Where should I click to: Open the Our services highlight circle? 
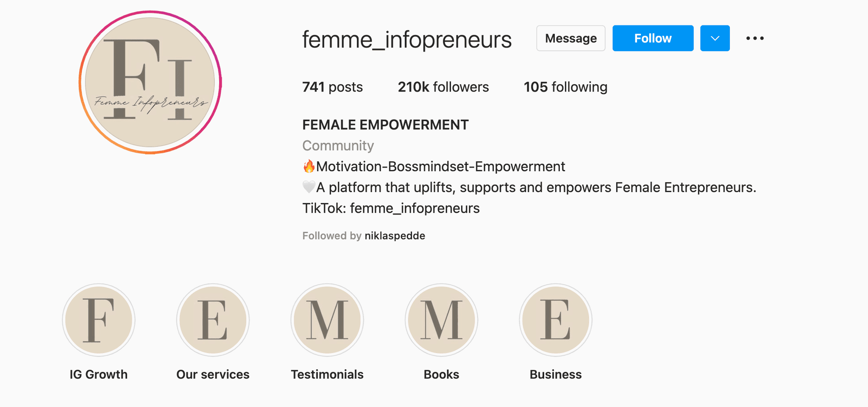pyautogui.click(x=213, y=320)
